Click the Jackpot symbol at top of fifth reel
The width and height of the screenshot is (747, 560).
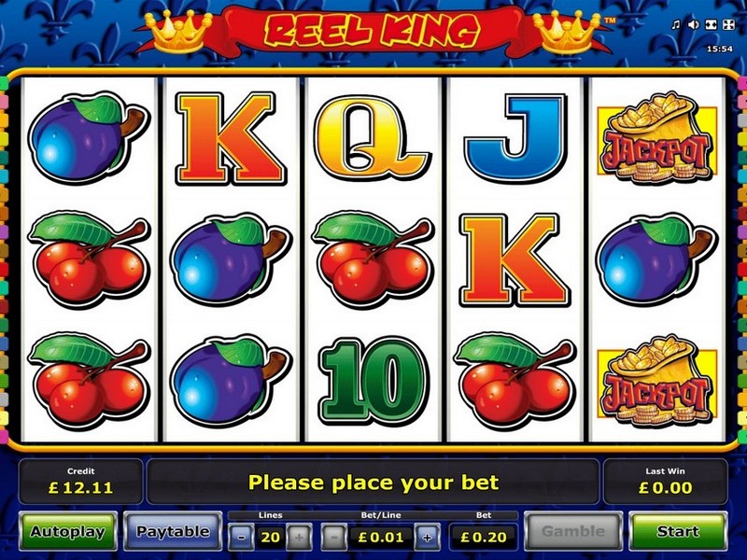657,138
